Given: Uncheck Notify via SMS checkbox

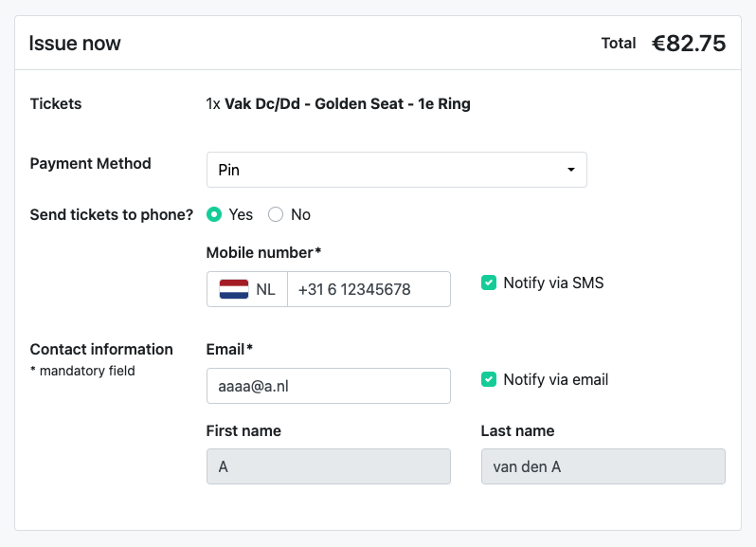Looking at the screenshot, I should tap(489, 283).
